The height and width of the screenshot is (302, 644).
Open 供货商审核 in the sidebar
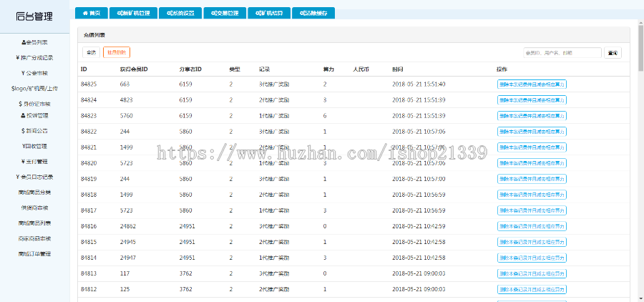tap(35, 208)
